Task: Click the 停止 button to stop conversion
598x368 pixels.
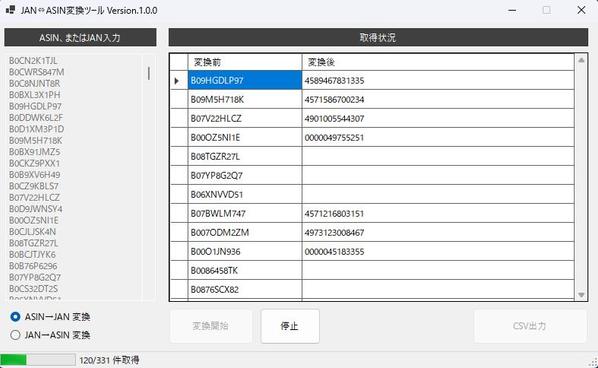Action: coord(290,326)
